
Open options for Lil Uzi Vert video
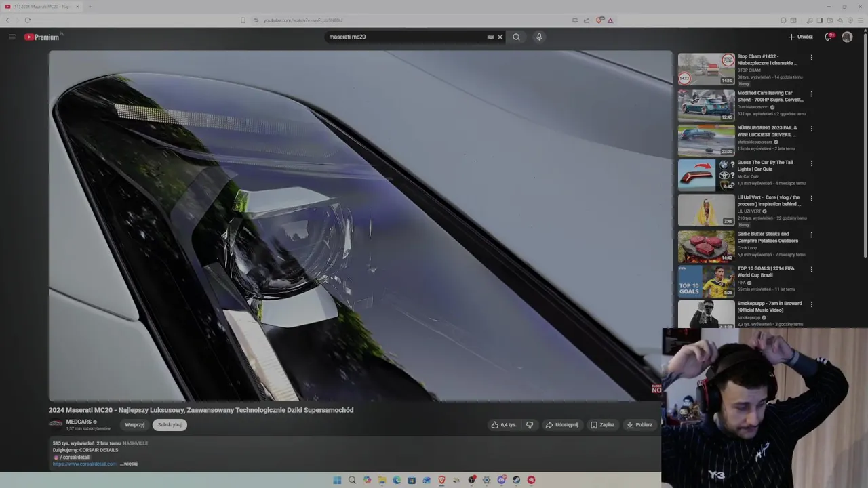(x=811, y=199)
